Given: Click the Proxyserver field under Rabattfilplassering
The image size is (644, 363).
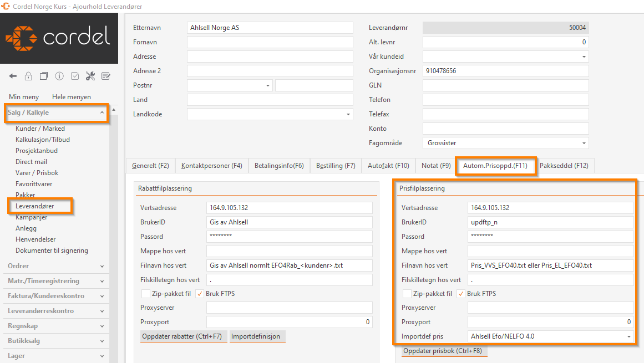Looking at the screenshot, I should (289, 308).
